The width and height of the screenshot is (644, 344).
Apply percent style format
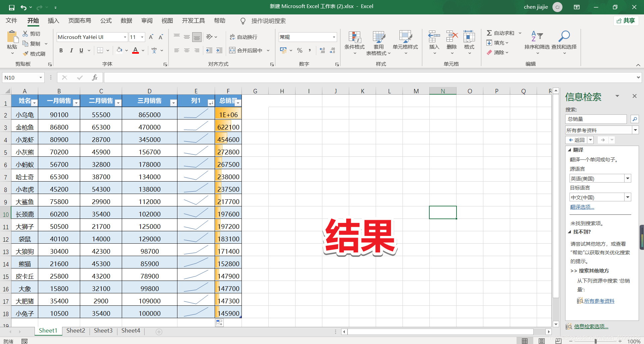[300, 50]
